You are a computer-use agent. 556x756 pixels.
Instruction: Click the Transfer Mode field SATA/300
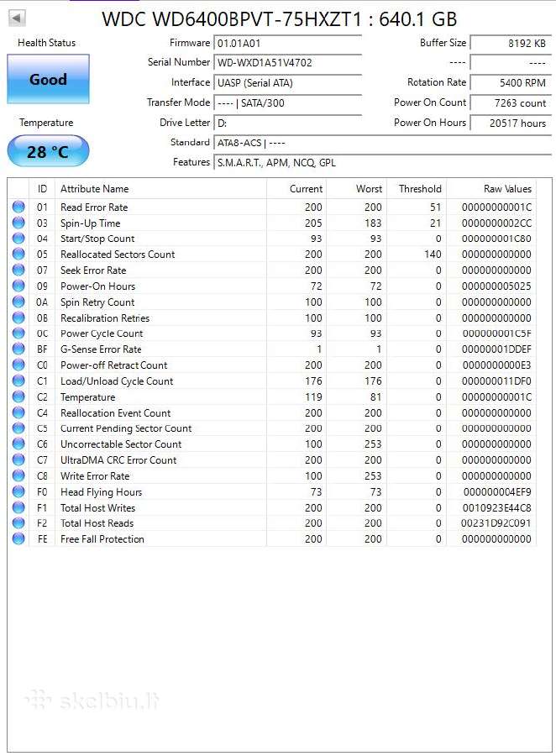point(287,102)
